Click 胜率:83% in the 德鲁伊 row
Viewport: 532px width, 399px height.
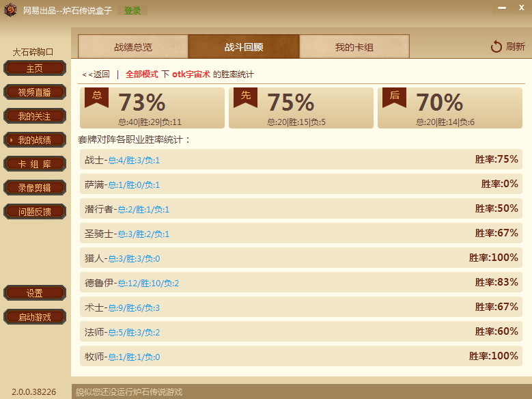[496, 282]
